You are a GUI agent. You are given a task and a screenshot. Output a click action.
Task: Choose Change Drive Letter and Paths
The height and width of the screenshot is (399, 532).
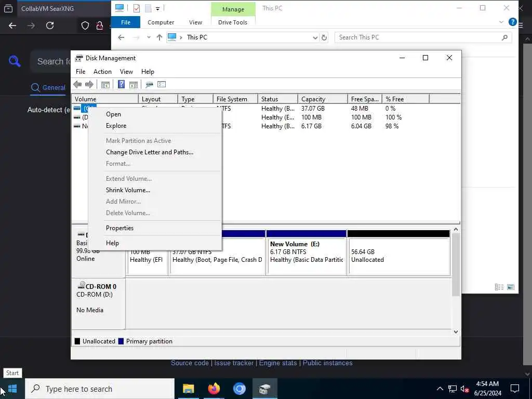click(x=149, y=152)
